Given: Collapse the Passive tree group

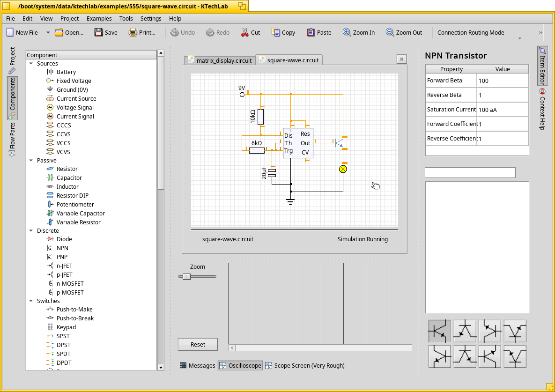Looking at the screenshot, I should pyautogui.click(x=31, y=160).
